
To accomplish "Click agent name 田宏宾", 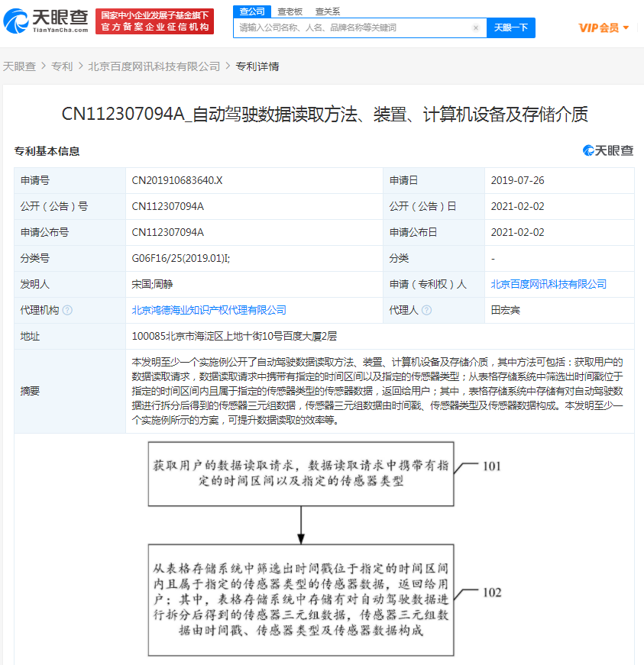I will pyautogui.click(x=505, y=311).
